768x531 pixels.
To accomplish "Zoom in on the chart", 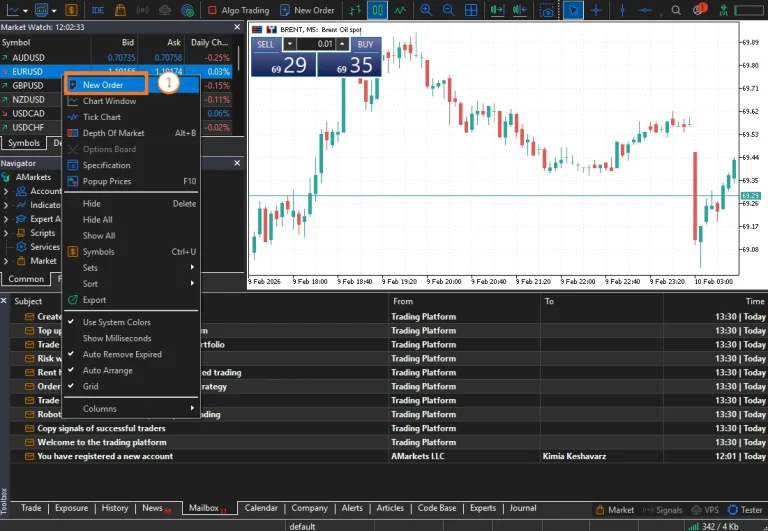I will pos(426,10).
